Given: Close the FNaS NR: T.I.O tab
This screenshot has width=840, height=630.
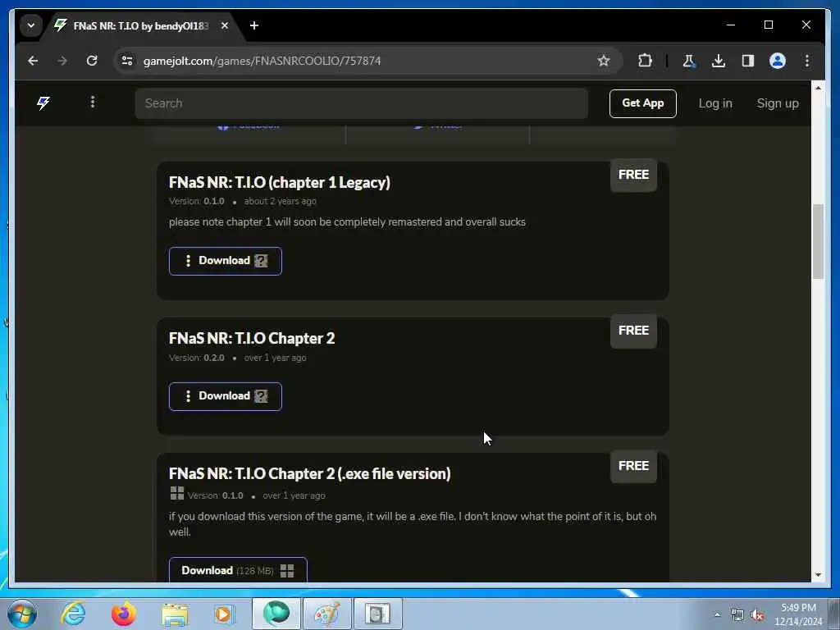Looking at the screenshot, I should (225, 25).
